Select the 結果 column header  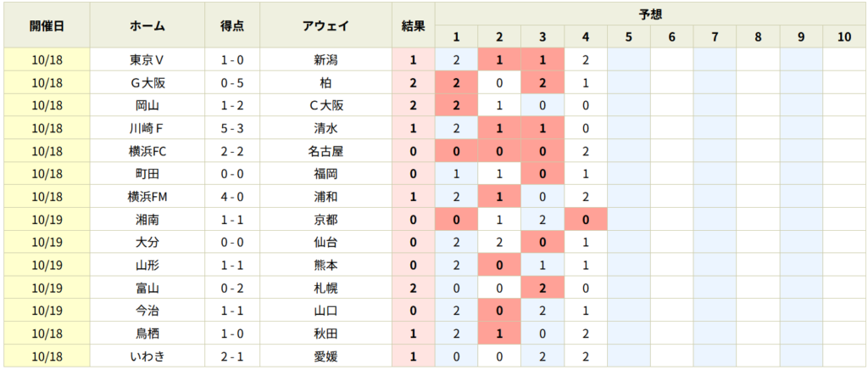click(413, 25)
